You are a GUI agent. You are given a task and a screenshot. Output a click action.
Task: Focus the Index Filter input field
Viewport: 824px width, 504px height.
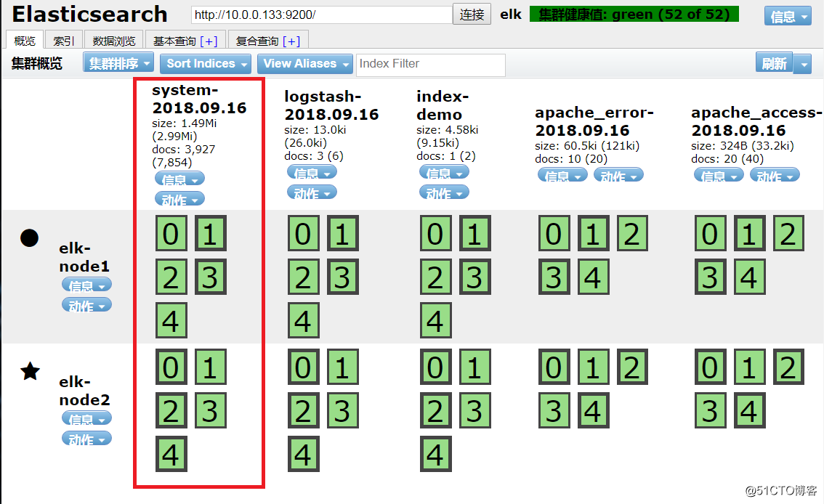tap(430, 64)
